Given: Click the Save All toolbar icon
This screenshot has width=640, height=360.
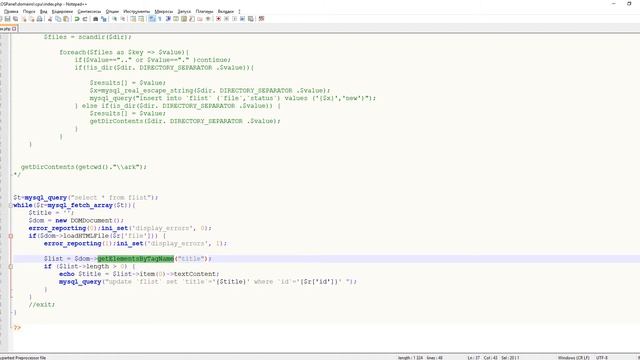Looking at the screenshot, I should point(16,19).
